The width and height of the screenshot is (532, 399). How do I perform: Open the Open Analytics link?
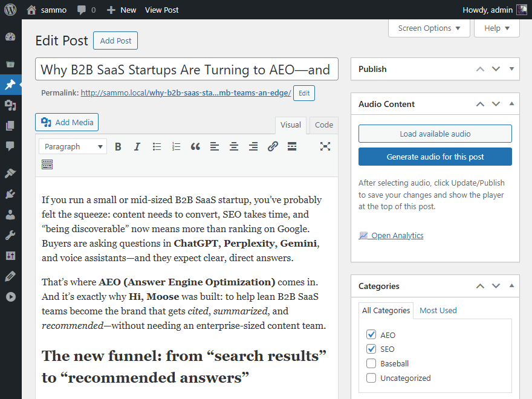pos(397,236)
